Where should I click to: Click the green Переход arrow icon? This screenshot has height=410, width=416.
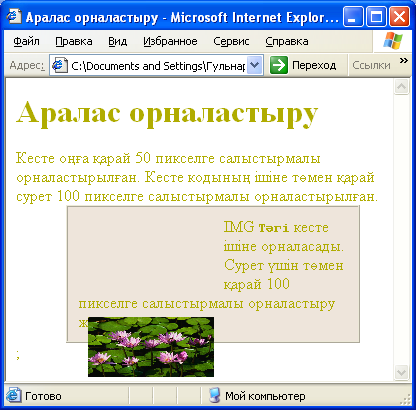point(279,65)
